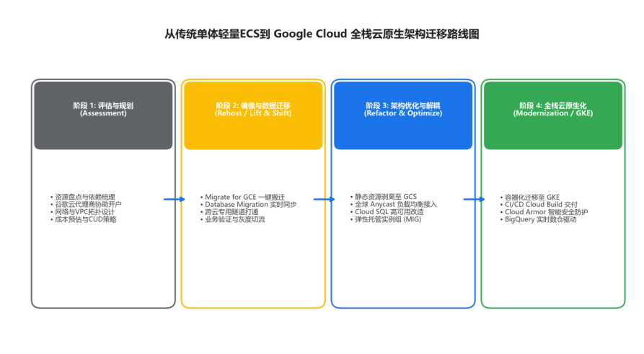Viewport: 644px width, 354px height.
Task: Click the bullet CI/CD Cloud Build 交付
Action: pyautogui.click(x=539, y=205)
